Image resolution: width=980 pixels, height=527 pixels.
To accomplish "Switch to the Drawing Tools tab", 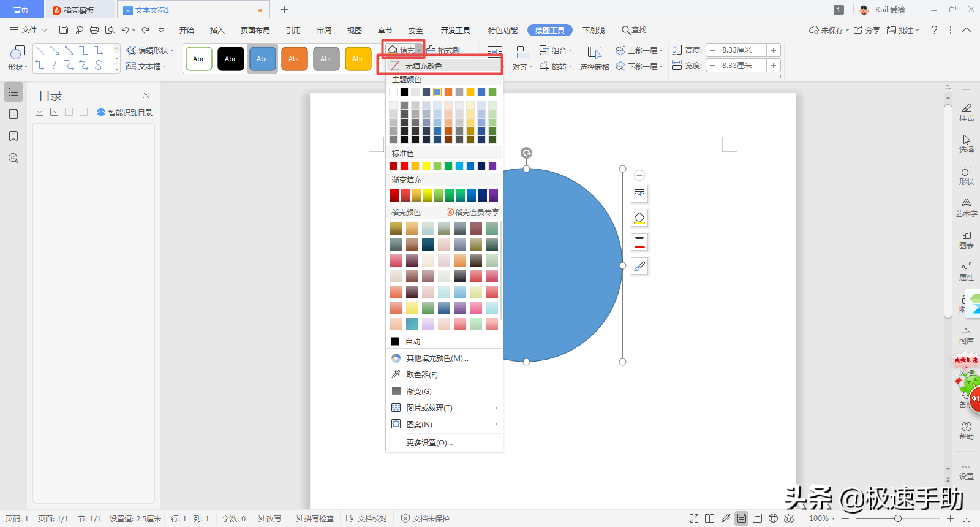I will pos(550,30).
